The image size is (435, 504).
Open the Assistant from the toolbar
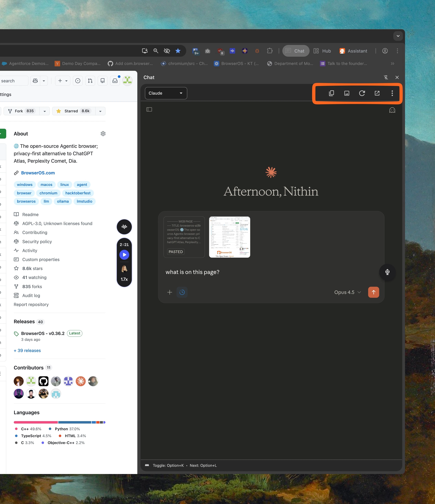click(x=353, y=51)
